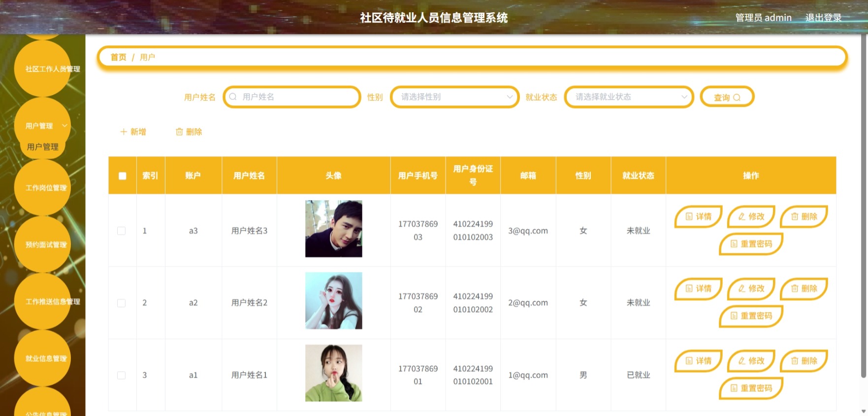Click the trash icon next to toolbar 删除
Viewport: 868px width, 416px height.
point(179,132)
